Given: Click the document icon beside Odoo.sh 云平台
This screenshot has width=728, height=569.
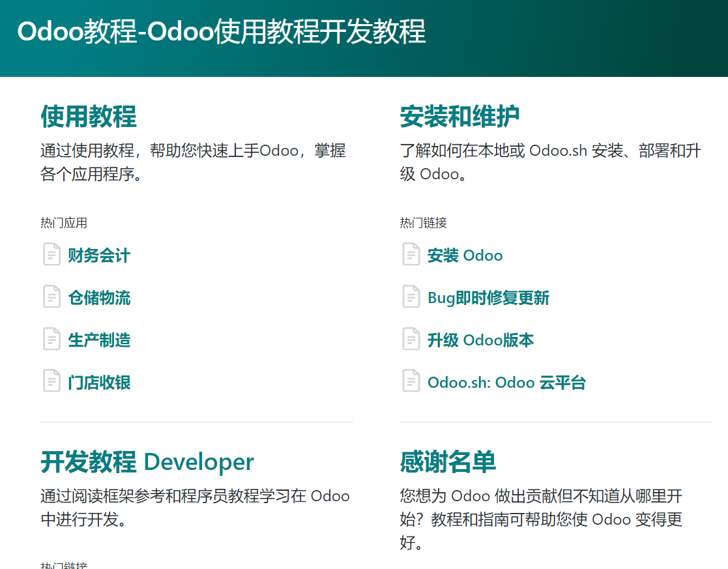Looking at the screenshot, I should tap(411, 381).
